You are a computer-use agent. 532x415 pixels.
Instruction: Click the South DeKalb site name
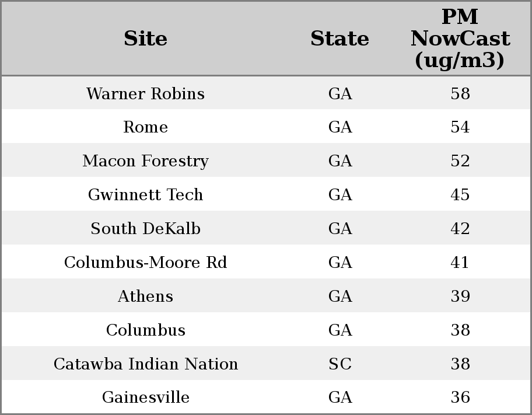pyautogui.click(x=145, y=229)
